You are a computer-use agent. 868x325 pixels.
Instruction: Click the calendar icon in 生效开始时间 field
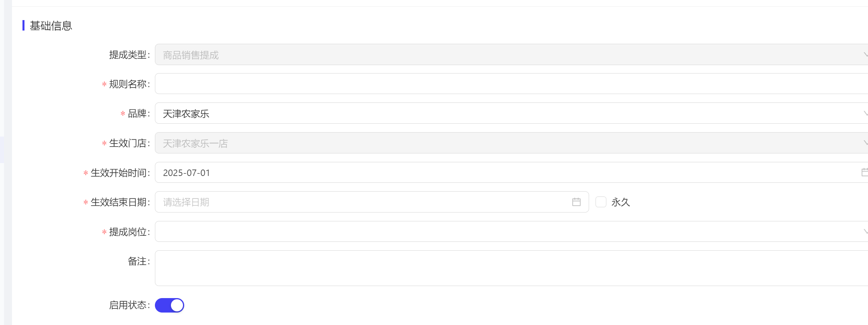click(864, 172)
